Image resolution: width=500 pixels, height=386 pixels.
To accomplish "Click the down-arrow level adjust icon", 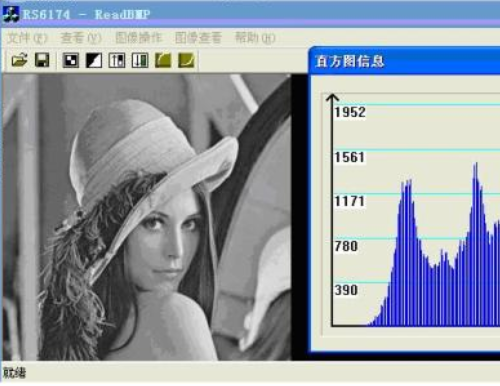I will pos(140,61).
